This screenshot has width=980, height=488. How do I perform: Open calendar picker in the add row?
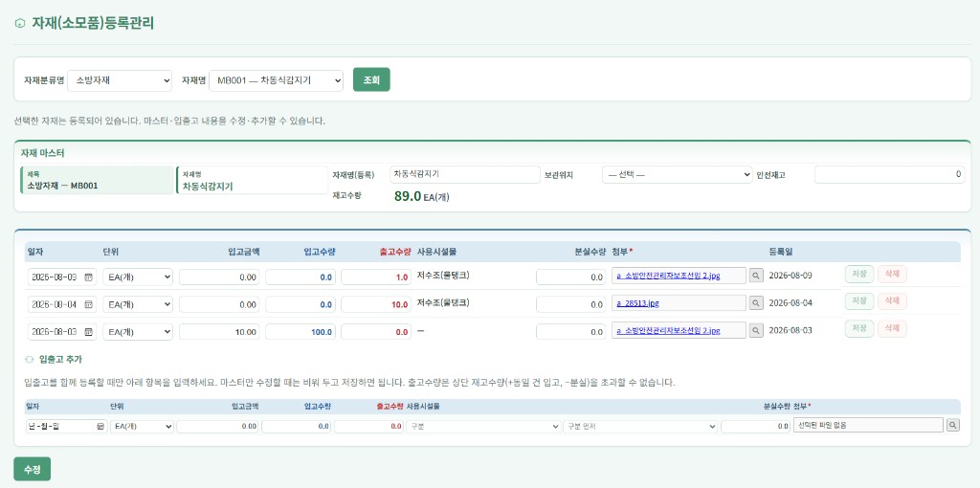pos(100,426)
